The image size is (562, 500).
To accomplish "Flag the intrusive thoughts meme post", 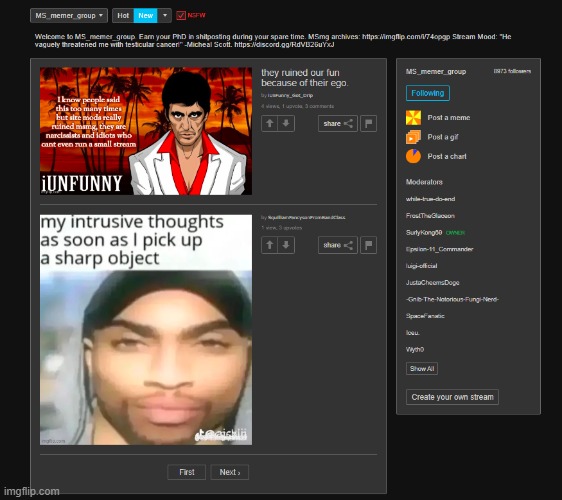I will (x=368, y=245).
